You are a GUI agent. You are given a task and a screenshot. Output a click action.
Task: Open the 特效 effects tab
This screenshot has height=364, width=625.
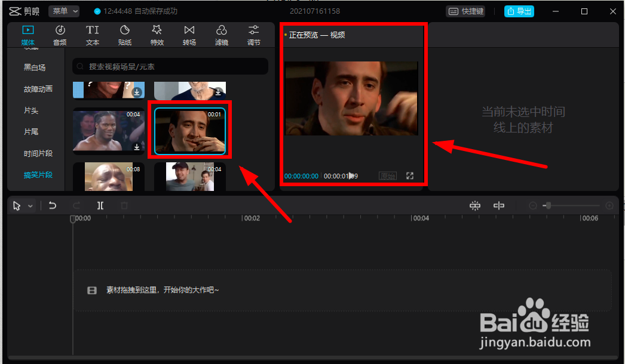[x=157, y=35]
